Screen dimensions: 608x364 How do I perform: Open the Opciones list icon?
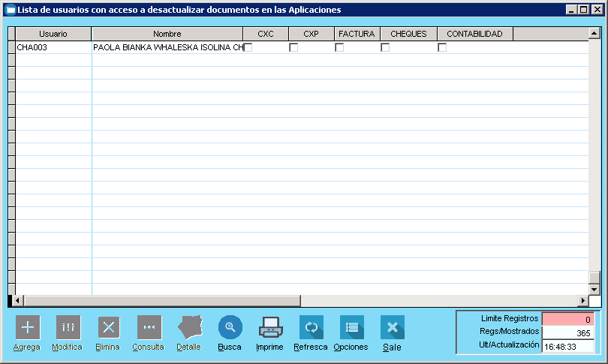pos(351,327)
